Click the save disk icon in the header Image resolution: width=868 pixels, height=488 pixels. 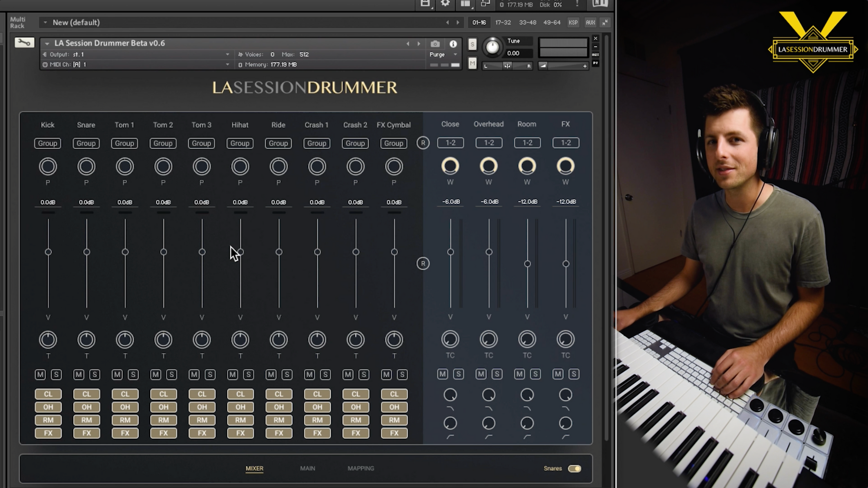click(x=425, y=3)
